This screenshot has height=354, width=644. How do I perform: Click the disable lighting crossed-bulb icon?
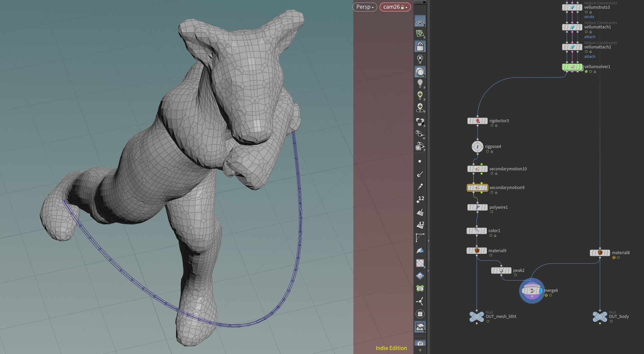click(x=420, y=59)
